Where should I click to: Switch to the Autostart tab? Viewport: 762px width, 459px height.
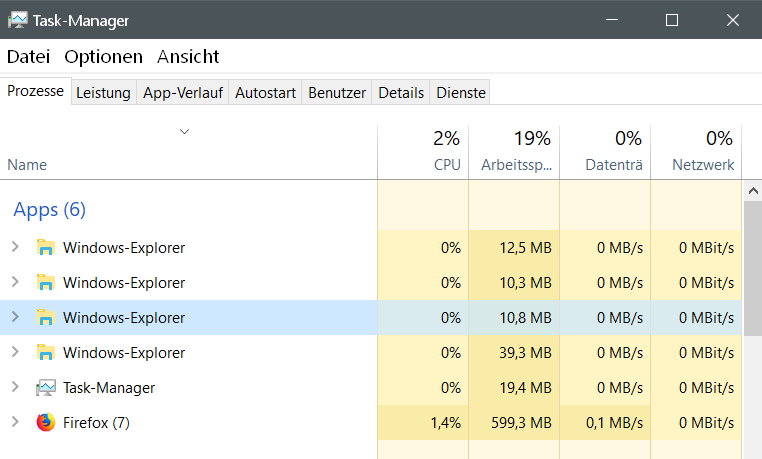pyautogui.click(x=265, y=93)
